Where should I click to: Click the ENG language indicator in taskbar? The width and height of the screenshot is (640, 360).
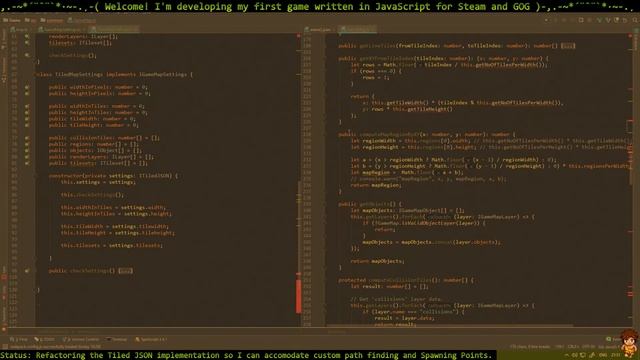(603, 356)
